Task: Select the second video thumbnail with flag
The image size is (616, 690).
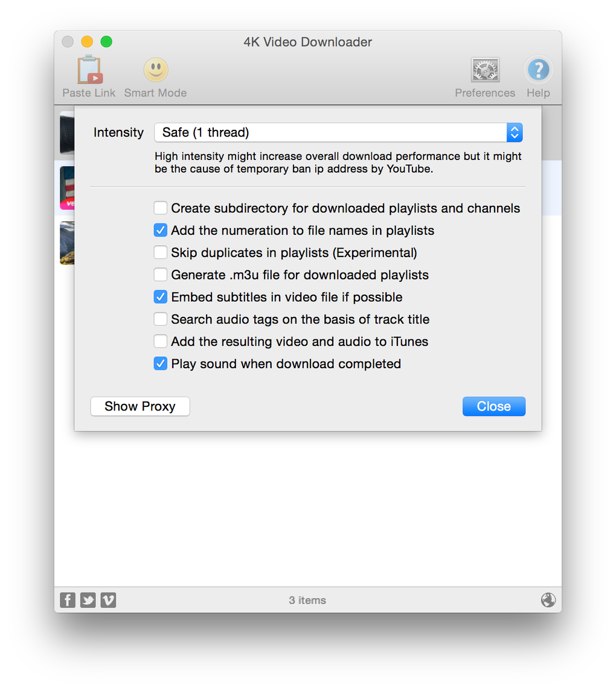Action: pos(67,188)
